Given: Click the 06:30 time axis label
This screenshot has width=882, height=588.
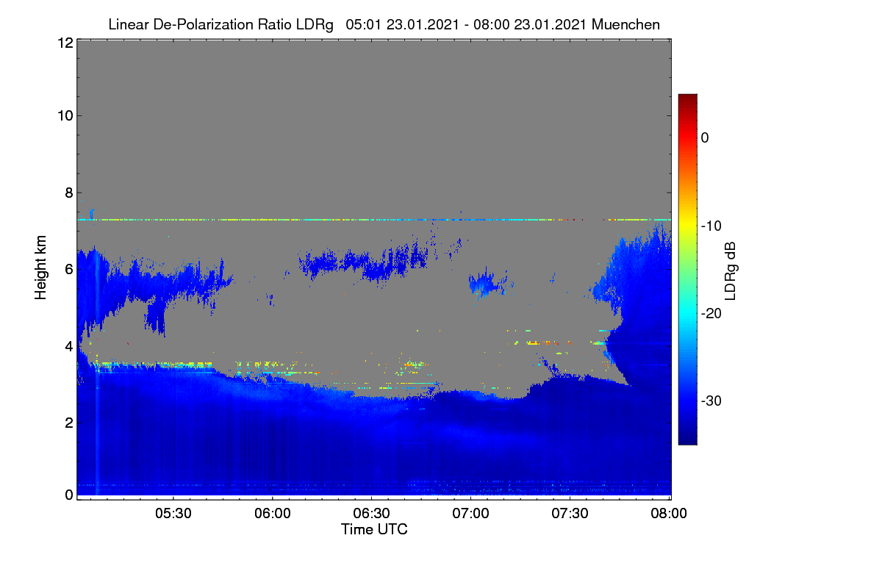Looking at the screenshot, I should pyautogui.click(x=372, y=514).
